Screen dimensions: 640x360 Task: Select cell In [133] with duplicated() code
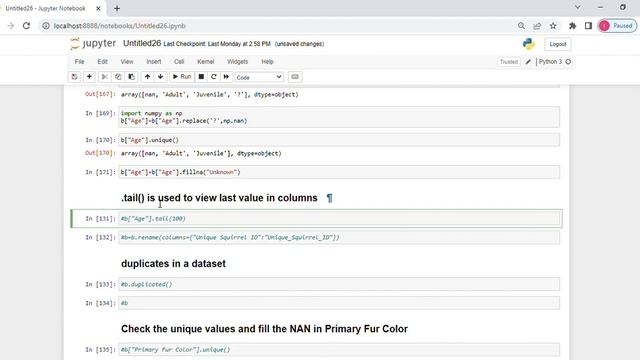pos(339,284)
